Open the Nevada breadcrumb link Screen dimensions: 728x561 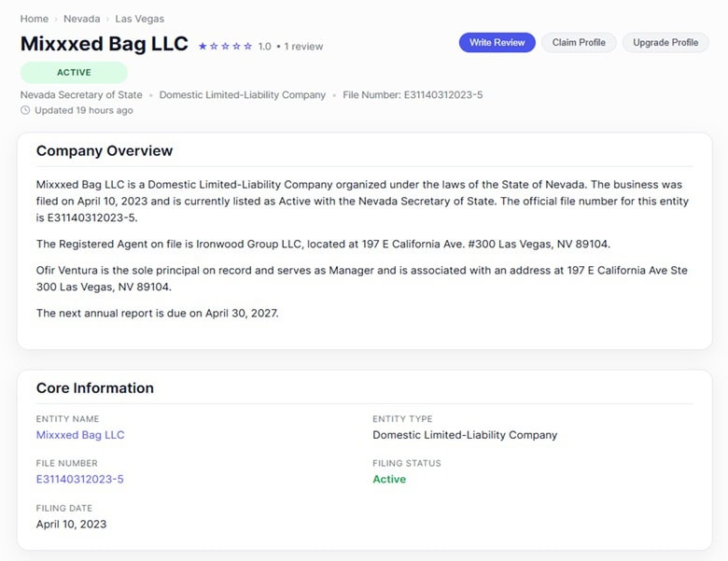click(82, 19)
